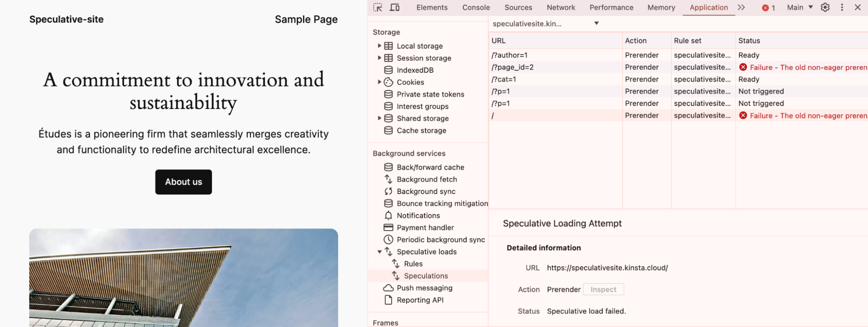Select the inspect element picker icon

coord(378,7)
